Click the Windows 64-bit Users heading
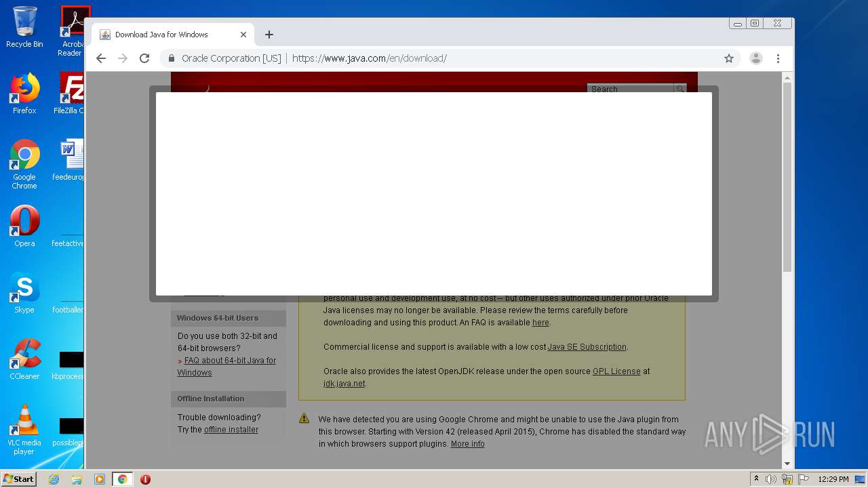 coord(218,318)
